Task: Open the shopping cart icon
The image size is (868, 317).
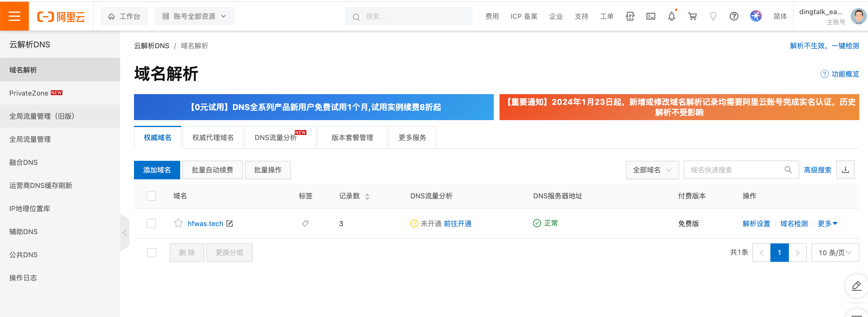Action: click(692, 16)
